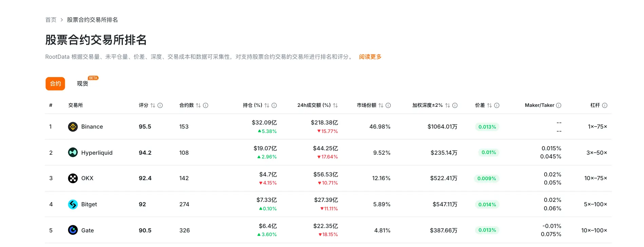The image size is (644, 247).
Task: Click Gate contract count 326
Action: click(185, 230)
